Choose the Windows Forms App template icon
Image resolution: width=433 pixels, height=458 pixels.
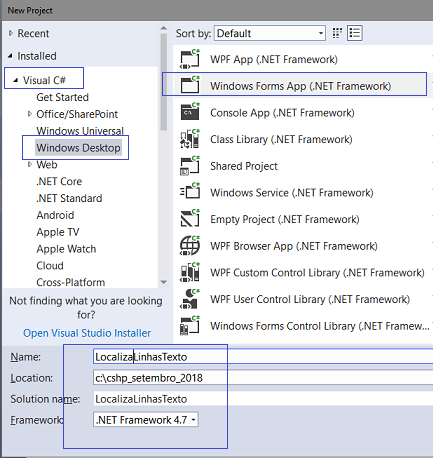click(190, 85)
